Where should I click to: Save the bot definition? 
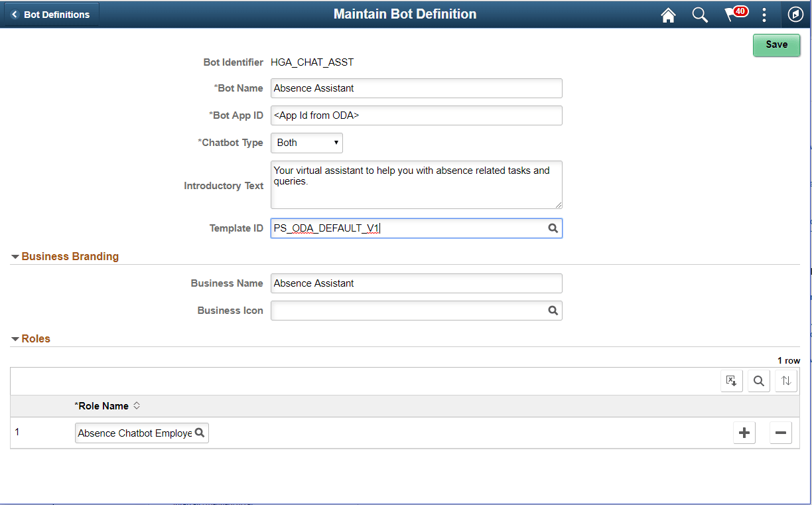pyautogui.click(x=776, y=44)
